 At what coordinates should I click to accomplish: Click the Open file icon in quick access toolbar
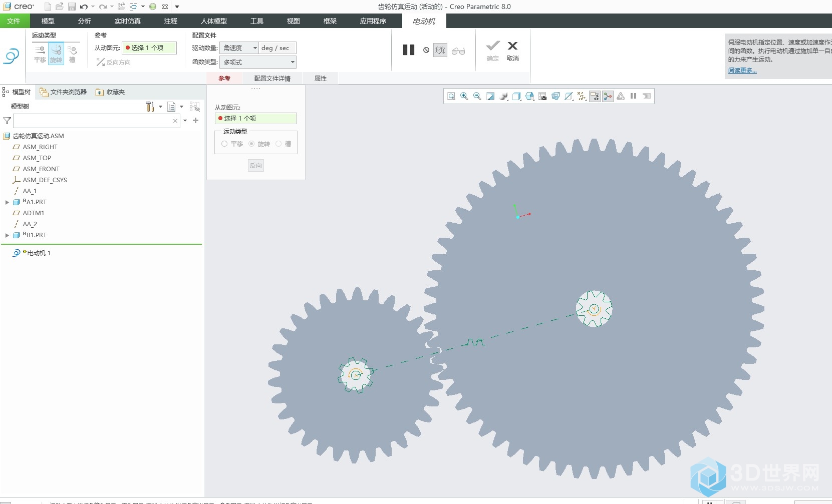click(60, 7)
